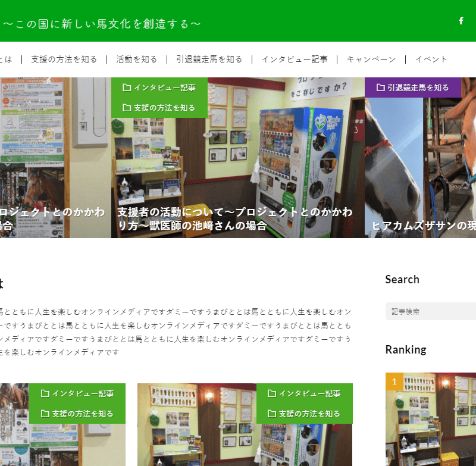Click folder icon on left card's インタビュー記事 tag
Screen dimensions: 476x466
(x=45, y=393)
